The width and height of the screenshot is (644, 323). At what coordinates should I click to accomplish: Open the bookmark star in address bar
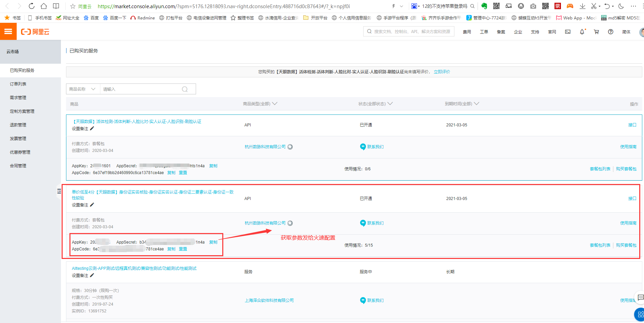tap(73, 6)
